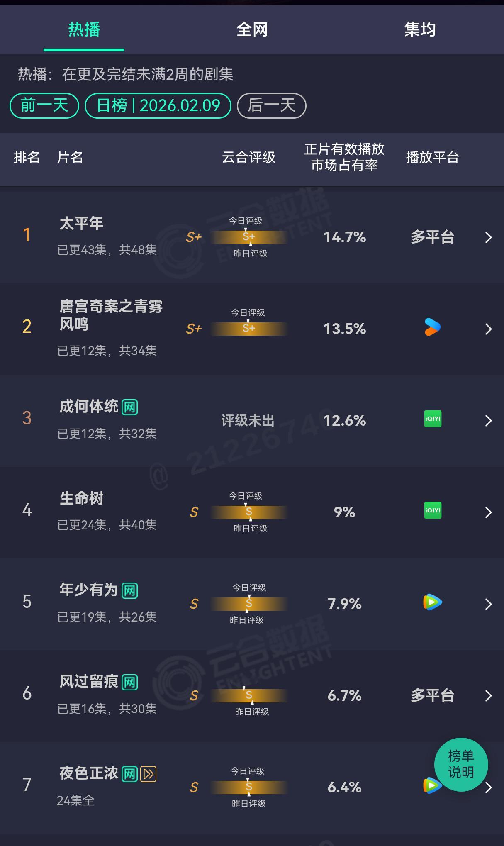
Task: Click the 日榜 2026.02.09 date button
Action: pyautogui.click(x=158, y=106)
